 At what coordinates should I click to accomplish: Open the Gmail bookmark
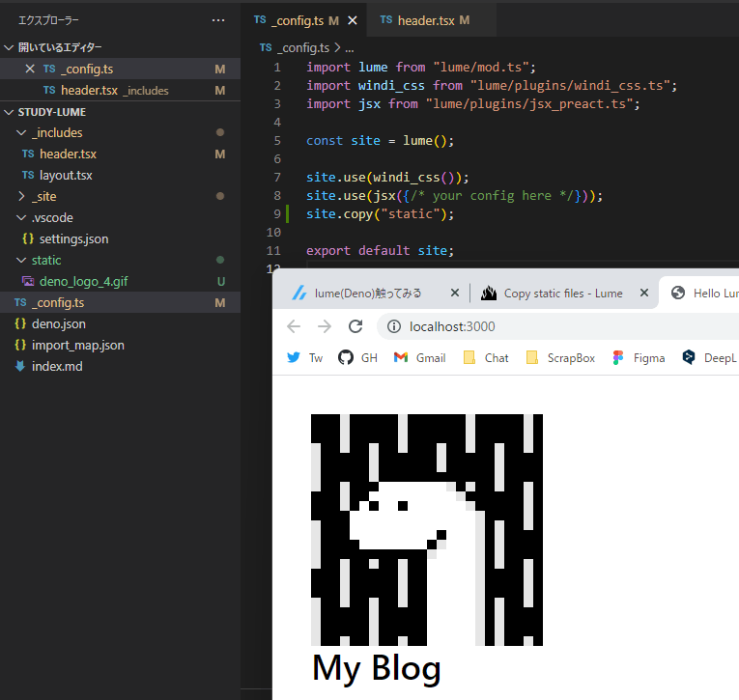[x=419, y=358]
